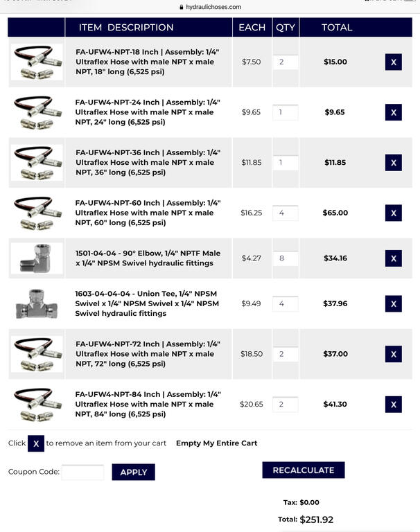The width and height of the screenshot is (420, 532).
Task: Delete the Union Tee fitting row
Action: pyautogui.click(x=393, y=303)
